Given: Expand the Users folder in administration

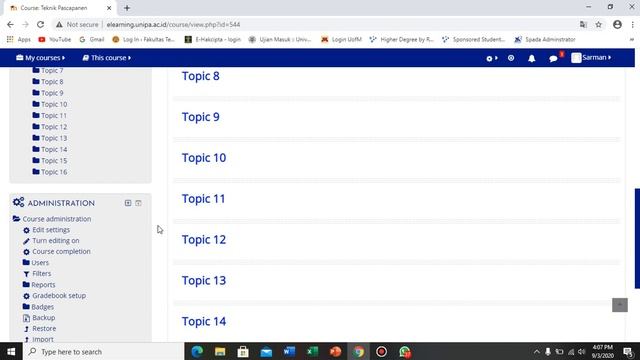Looking at the screenshot, I should [x=36, y=262].
